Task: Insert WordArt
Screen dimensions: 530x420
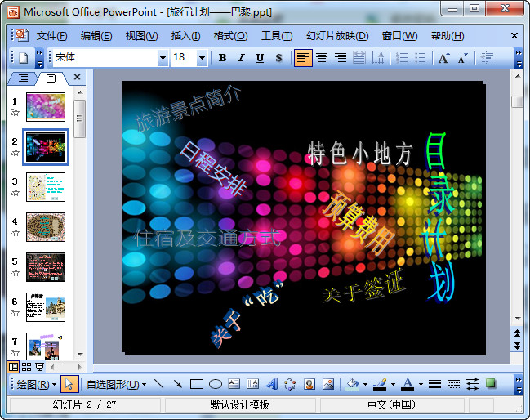Action: pyautogui.click(x=272, y=384)
